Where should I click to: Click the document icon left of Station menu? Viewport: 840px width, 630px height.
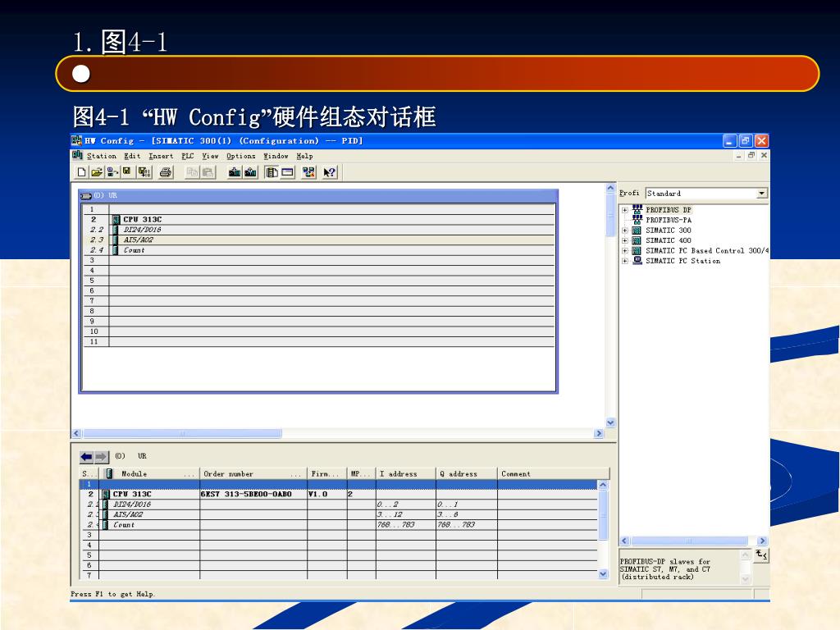point(78,155)
